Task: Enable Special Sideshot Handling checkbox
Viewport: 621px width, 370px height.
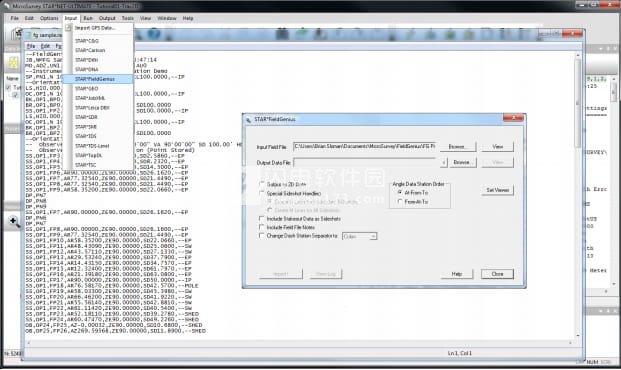Action: tap(262, 193)
